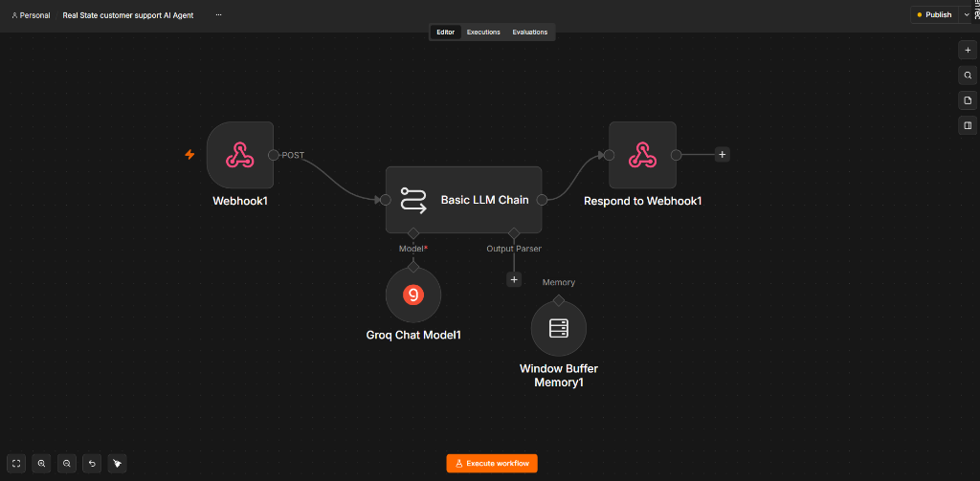980x481 pixels.
Task: Open the Basic LLM Chain node
Action: (x=464, y=200)
